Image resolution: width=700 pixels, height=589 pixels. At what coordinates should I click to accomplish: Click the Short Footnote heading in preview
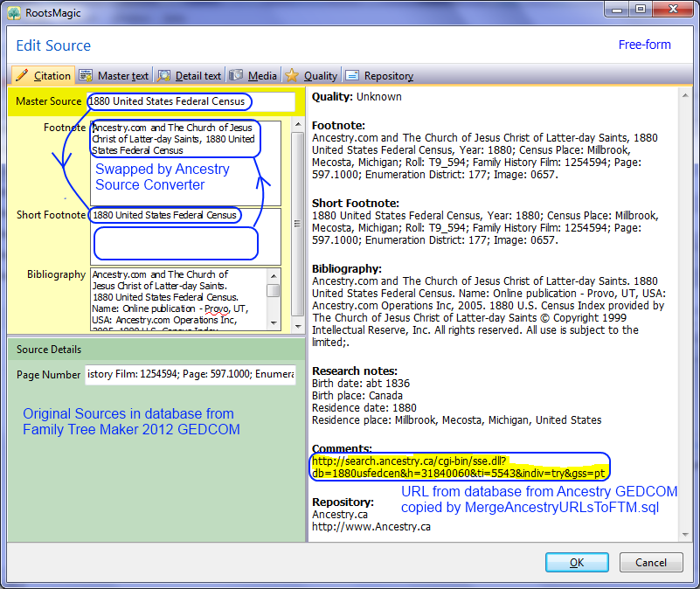point(356,204)
